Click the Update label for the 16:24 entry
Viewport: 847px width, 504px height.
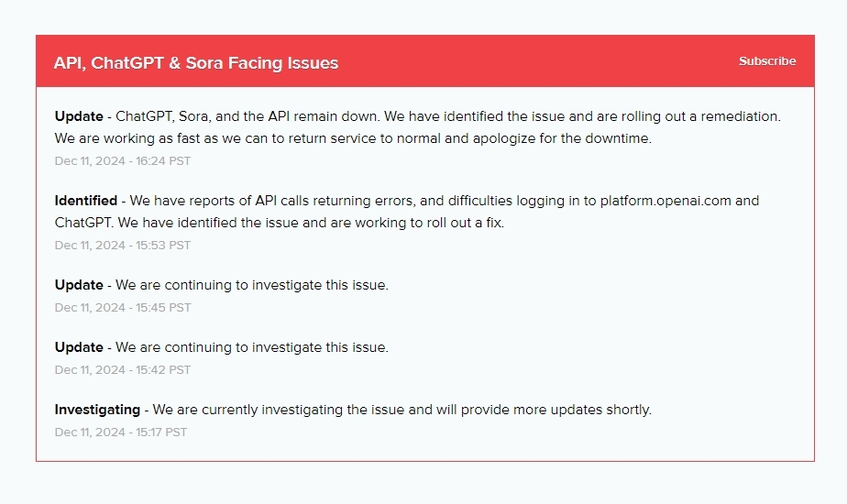(79, 117)
